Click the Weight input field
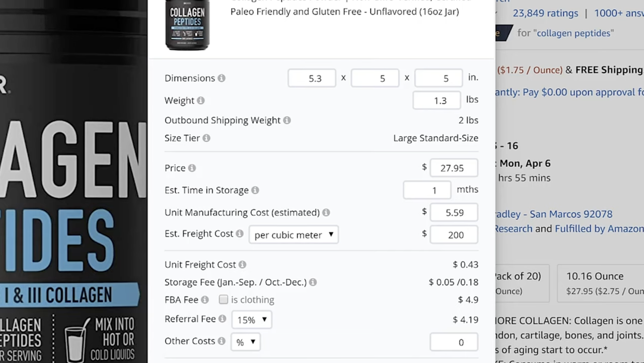 pyautogui.click(x=437, y=100)
